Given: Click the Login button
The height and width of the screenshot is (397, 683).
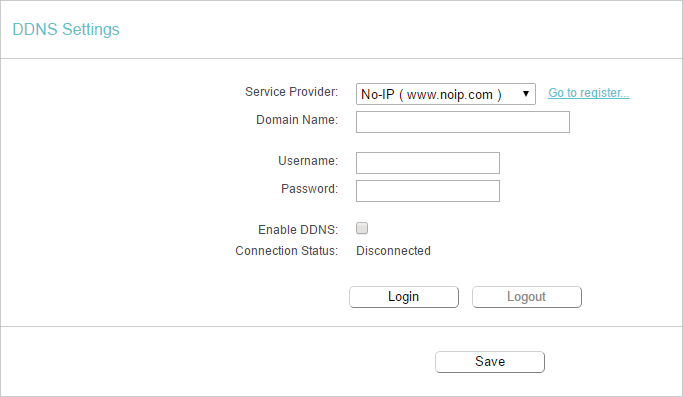Looking at the screenshot, I should (404, 297).
